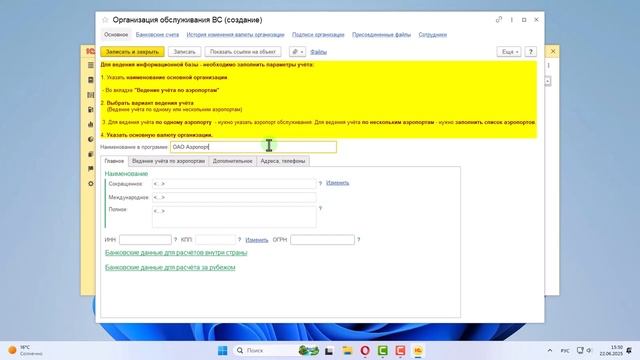This screenshot has height=360, width=640.
Task: Click the Сокращенное name field
Action: 234,184
